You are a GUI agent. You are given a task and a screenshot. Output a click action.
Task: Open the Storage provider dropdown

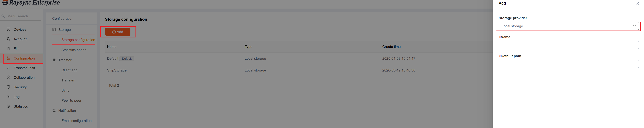[x=568, y=26]
